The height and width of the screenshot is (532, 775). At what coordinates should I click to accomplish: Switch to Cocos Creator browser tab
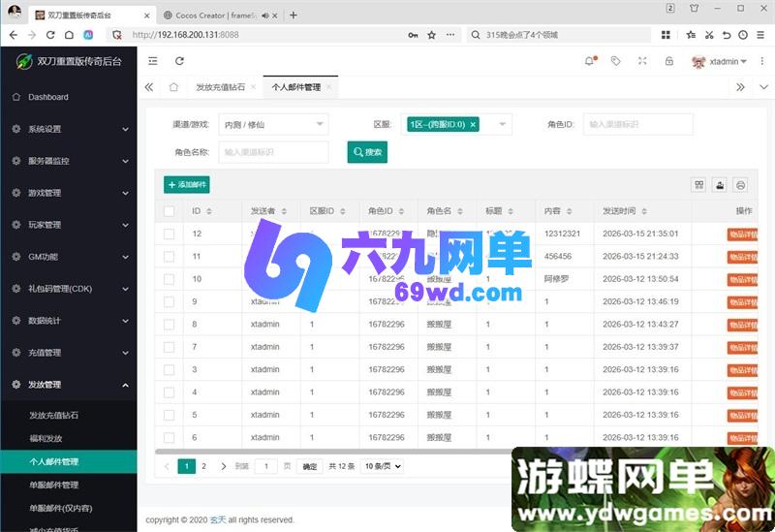(x=214, y=16)
